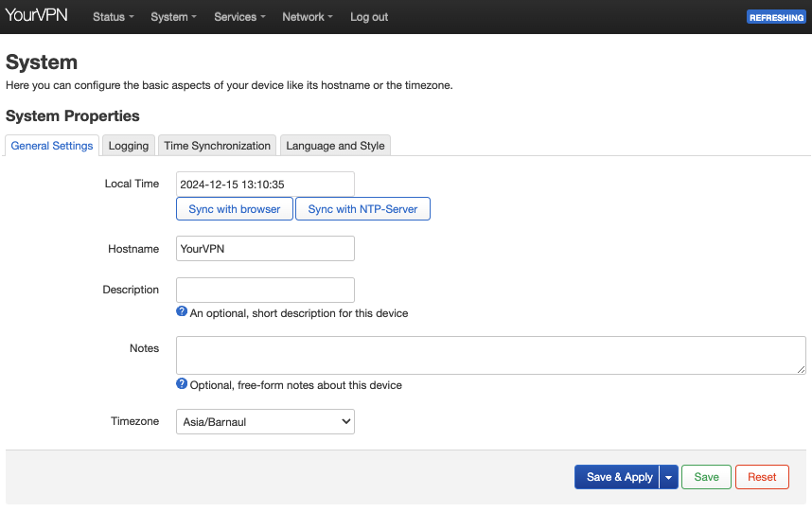Screen dimensions: 812x512
Task: Click the help icon under Description field
Action: click(x=182, y=311)
